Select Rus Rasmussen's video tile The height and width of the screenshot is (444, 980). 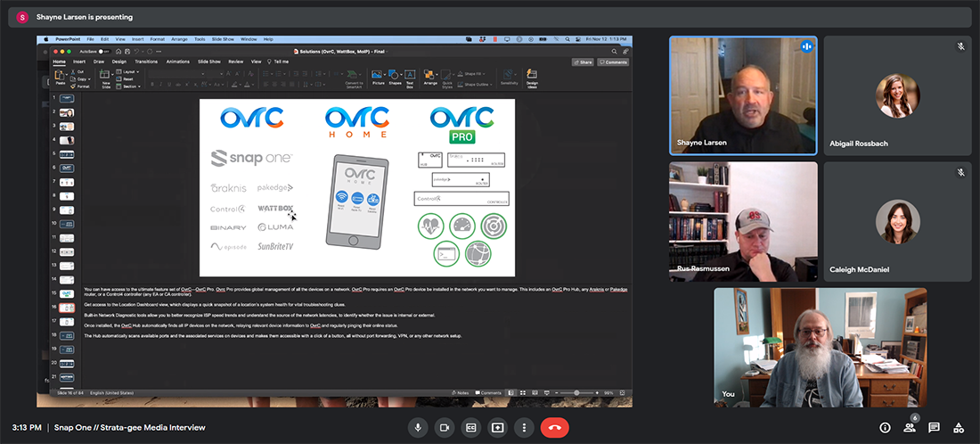tap(743, 222)
